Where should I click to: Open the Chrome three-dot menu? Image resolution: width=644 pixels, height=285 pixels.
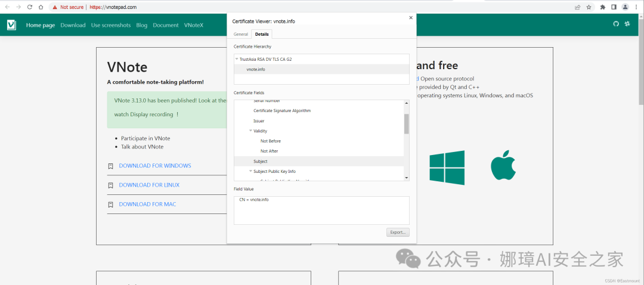[x=637, y=7]
